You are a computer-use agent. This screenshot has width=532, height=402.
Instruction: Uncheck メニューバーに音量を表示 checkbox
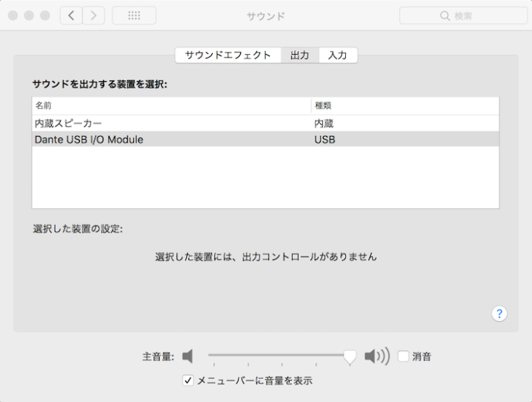coord(188,380)
